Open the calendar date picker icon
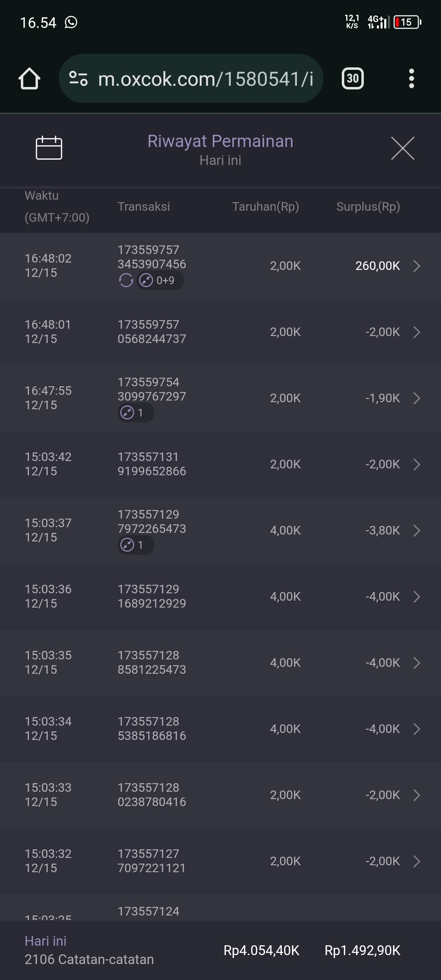The height and width of the screenshot is (980, 441). [x=49, y=148]
